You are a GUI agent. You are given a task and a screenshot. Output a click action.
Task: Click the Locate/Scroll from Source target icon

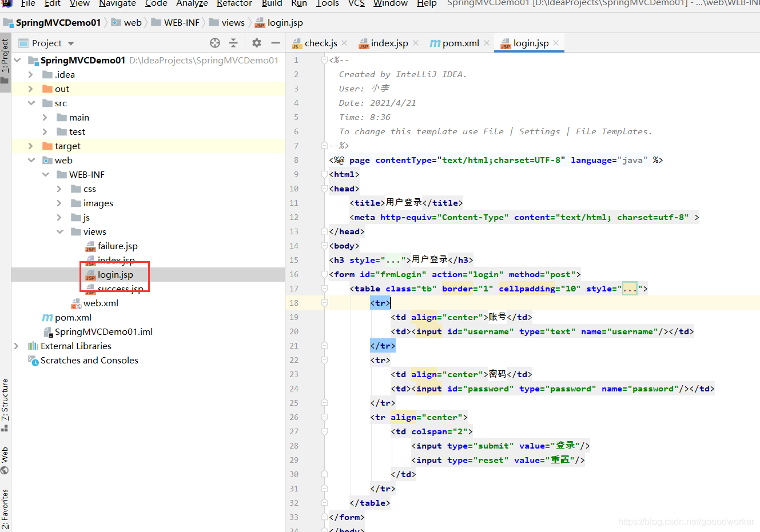[215, 43]
